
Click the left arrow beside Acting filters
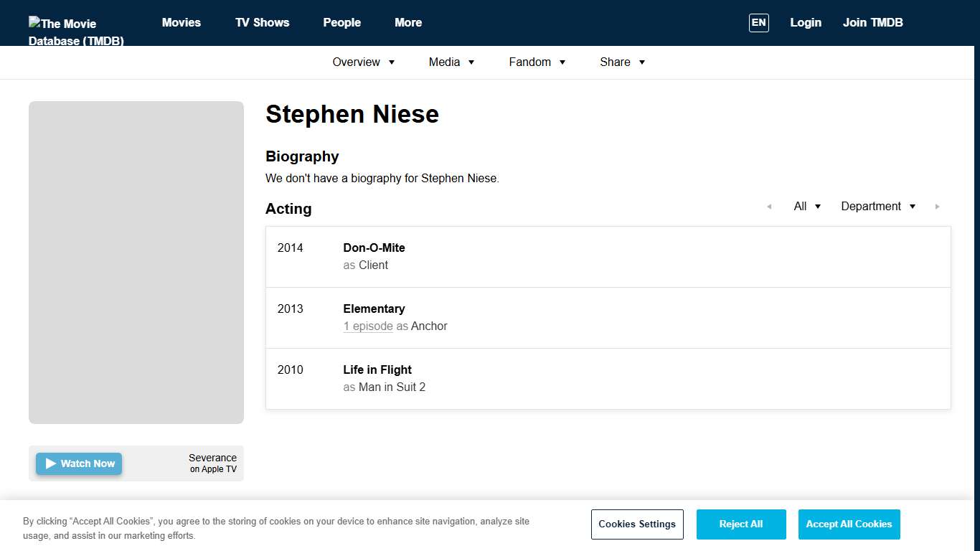pyautogui.click(x=769, y=207)
